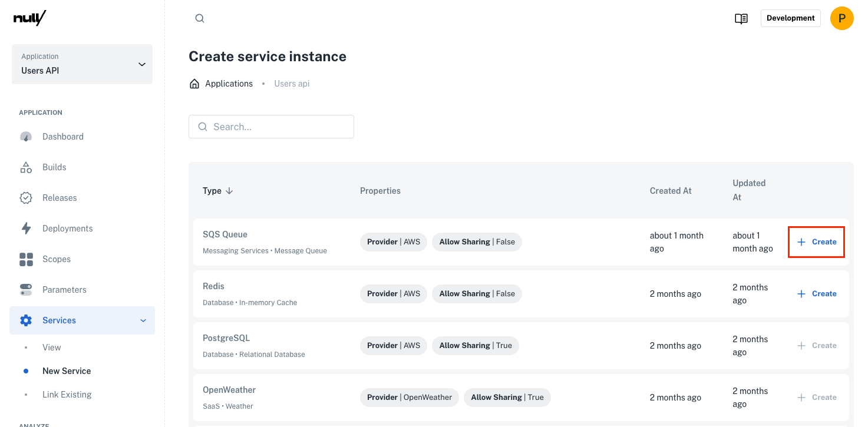The width and height of the screenshot is (868, 427).
Task: Open Scopes in the sidebar
Action: pyautogui.click(x=57, y=259)
